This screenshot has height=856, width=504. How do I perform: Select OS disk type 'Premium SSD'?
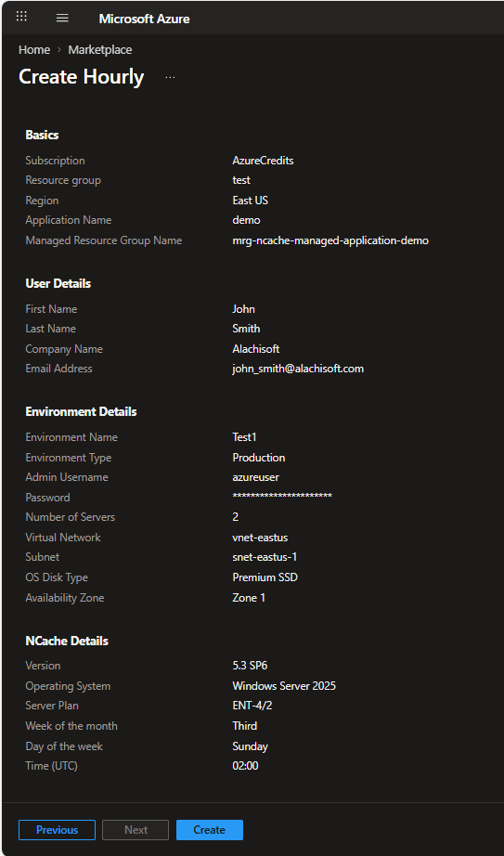265,577
